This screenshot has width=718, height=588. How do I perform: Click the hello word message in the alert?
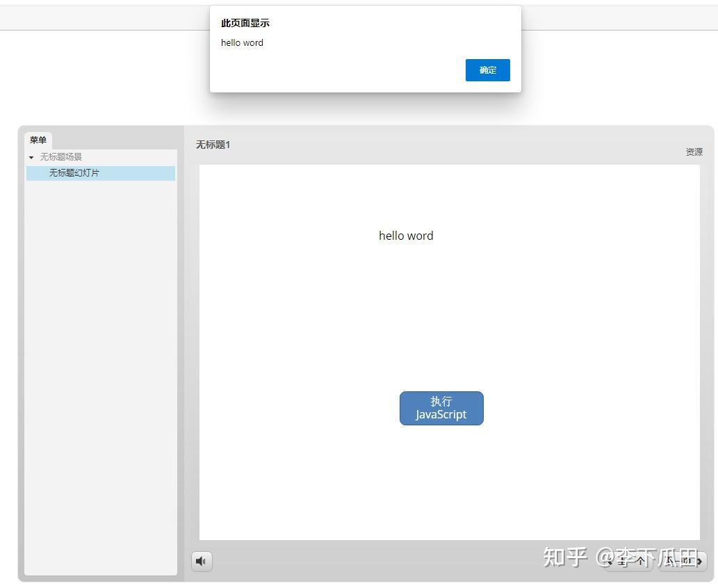(242, 43)
